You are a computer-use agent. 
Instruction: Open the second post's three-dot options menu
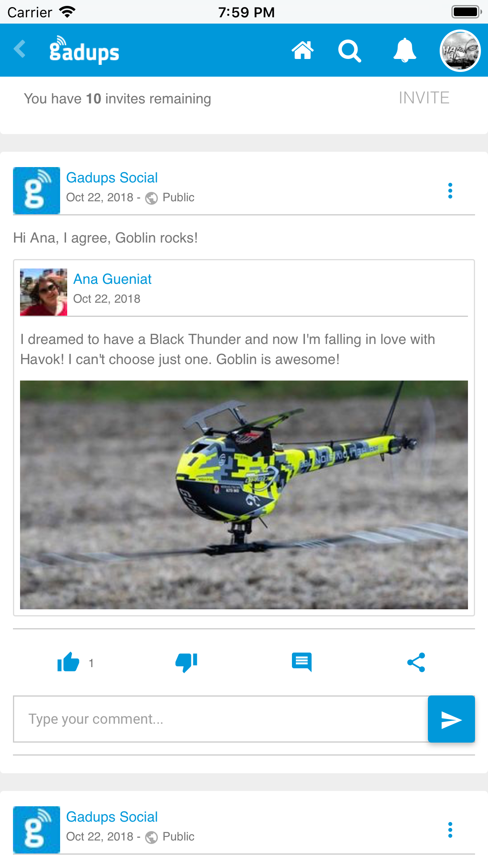pos(450,830)
